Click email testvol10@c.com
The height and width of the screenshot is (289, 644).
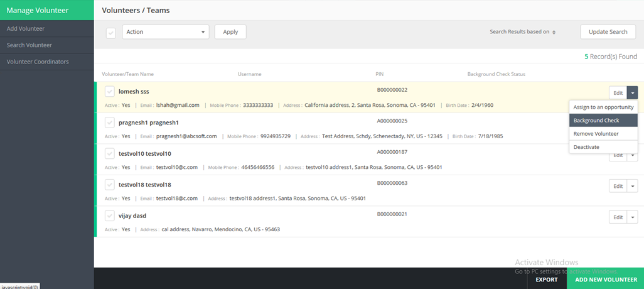(x=177, y=167)
